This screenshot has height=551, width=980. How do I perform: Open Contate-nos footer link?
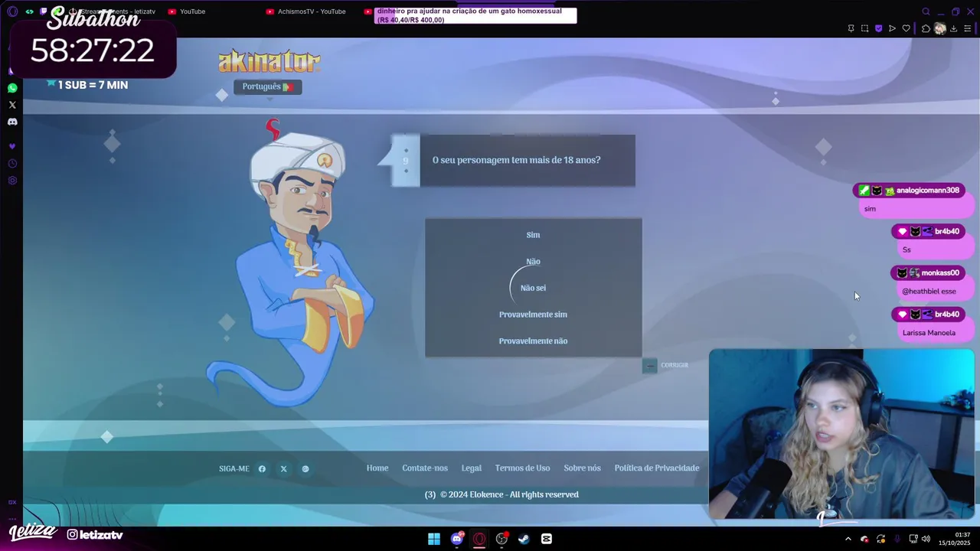click(x=425, y=468)
